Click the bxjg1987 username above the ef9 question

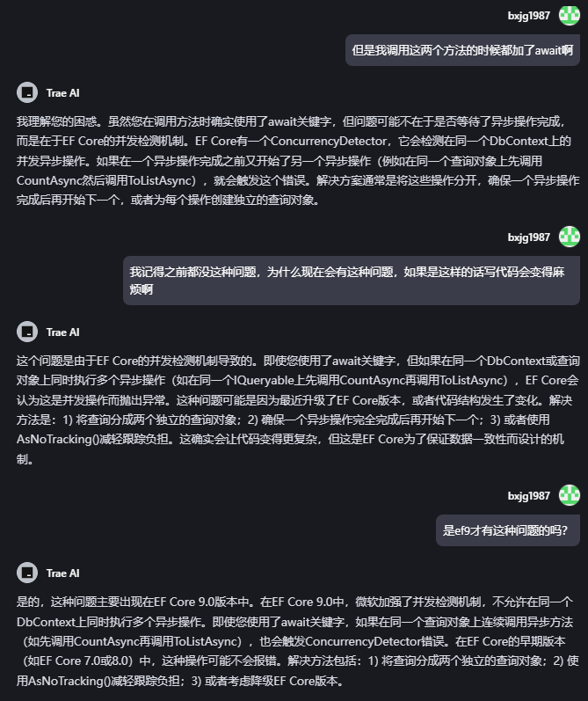pos(529,496)
